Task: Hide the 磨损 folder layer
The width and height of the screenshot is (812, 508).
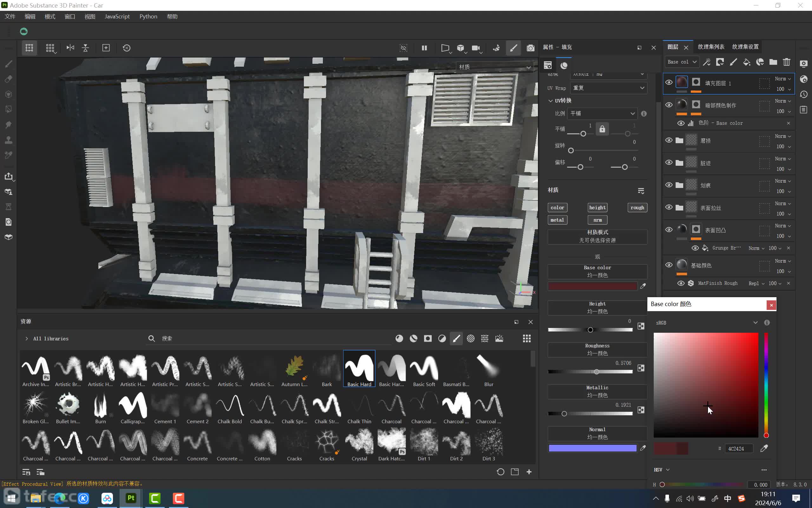Action: tap(669, 140)
